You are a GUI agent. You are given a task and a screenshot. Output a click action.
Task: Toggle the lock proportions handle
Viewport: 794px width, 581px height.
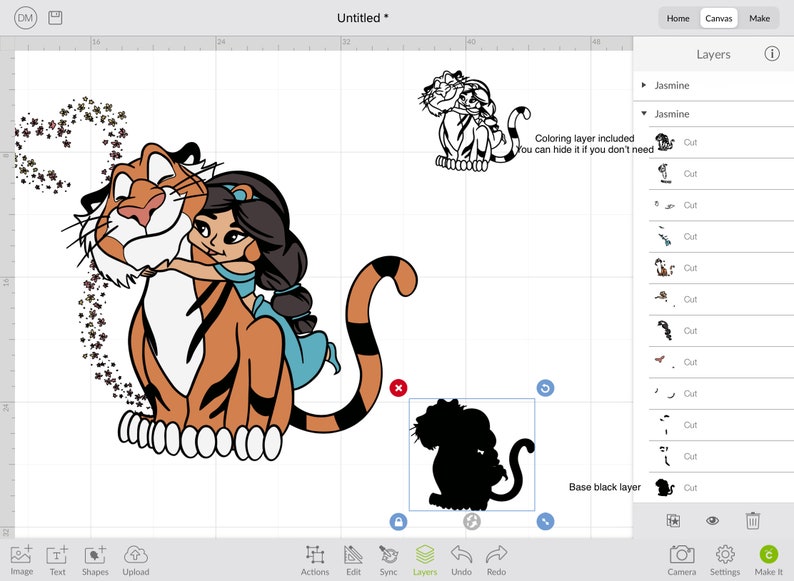(399, 521)
